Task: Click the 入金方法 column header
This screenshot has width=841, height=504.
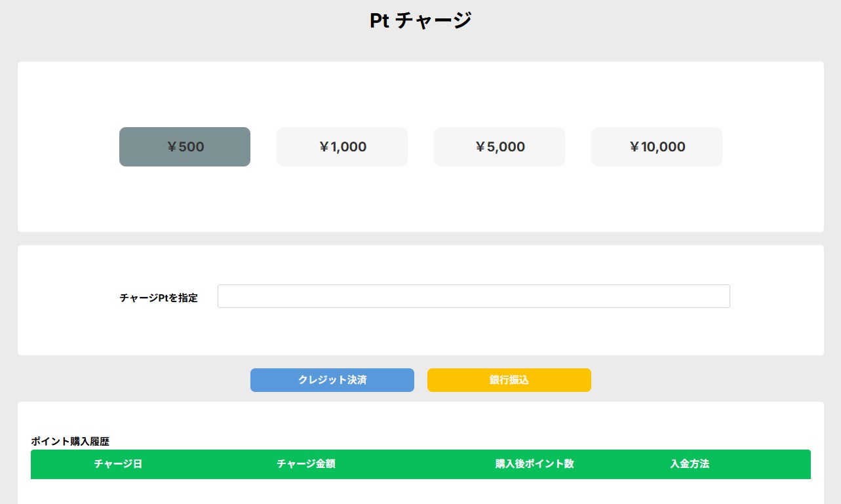Action: 690,464
